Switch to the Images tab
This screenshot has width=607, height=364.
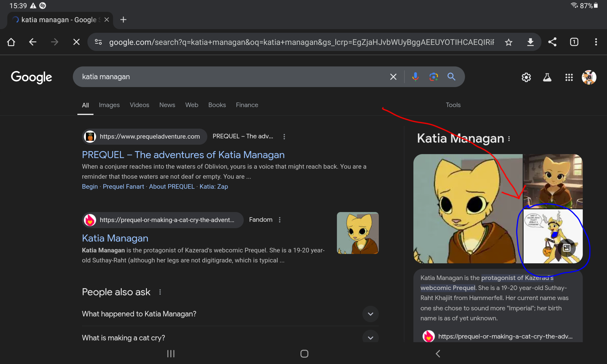109,105
